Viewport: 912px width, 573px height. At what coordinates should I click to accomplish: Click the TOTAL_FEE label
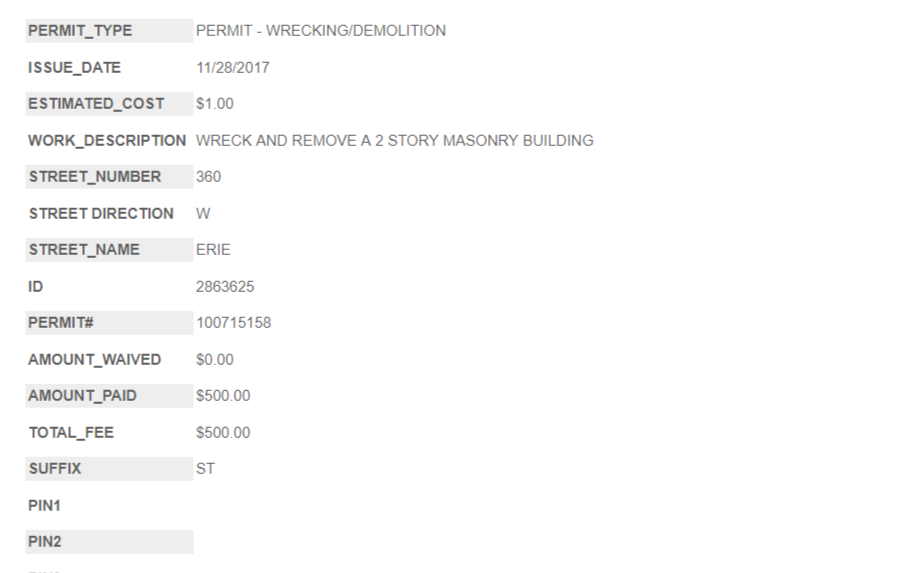pyautogui.click(x=71, y=433)
